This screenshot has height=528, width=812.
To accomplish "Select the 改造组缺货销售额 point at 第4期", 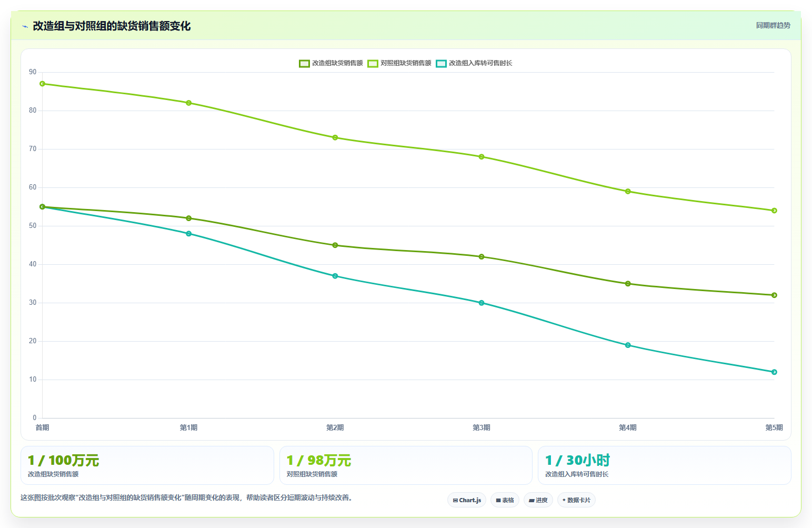I will coord(628,283).
